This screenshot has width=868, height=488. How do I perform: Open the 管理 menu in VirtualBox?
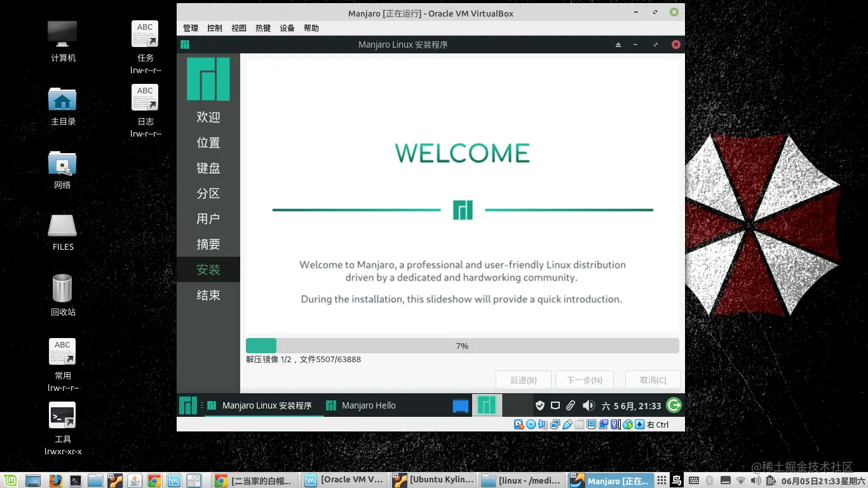tap(191, 28)
